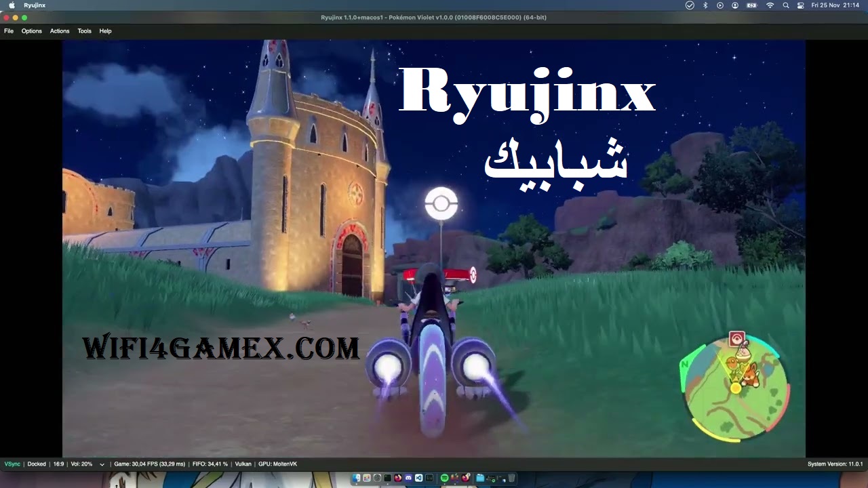868x488 pixels.
Task: Open Finder from the Dock
Action: coord(356,478)
